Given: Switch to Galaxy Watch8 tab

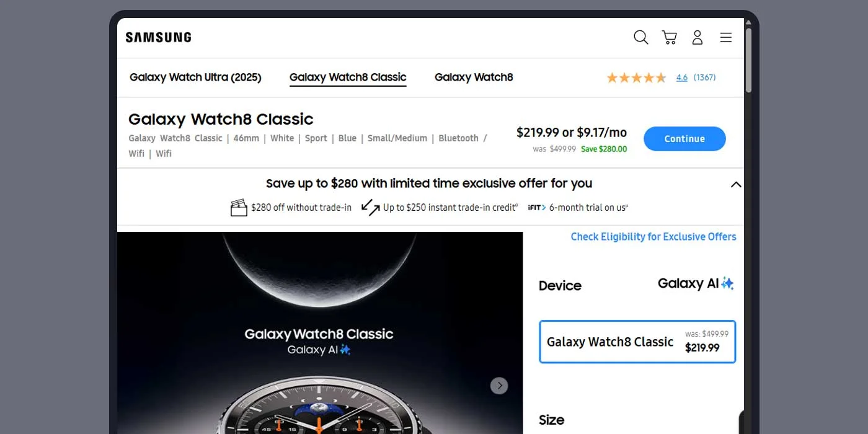Looking at the screenshot, I should point(474,77).
